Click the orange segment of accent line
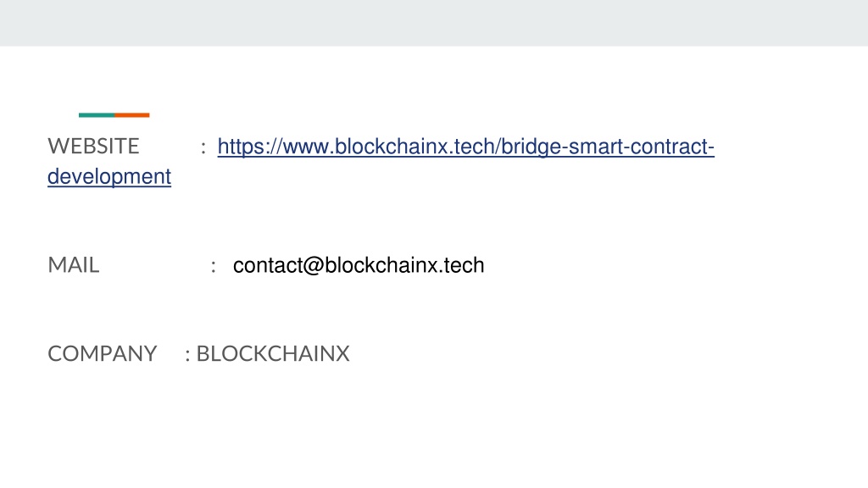 point(131,115)
